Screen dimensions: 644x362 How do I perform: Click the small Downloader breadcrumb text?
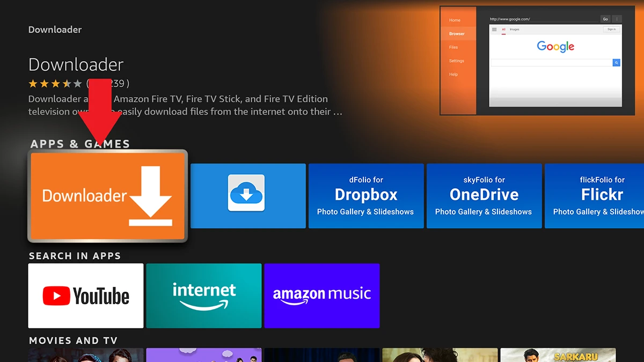[55, 29]
